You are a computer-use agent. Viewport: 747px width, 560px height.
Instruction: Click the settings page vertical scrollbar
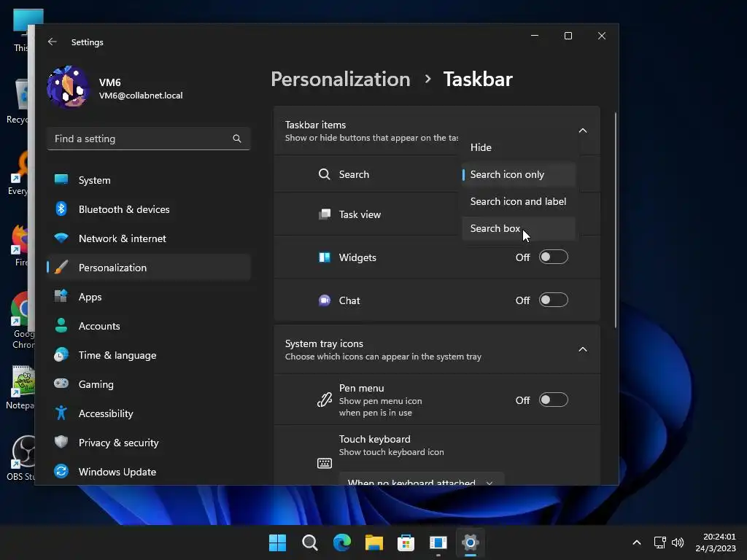point(615,220)
